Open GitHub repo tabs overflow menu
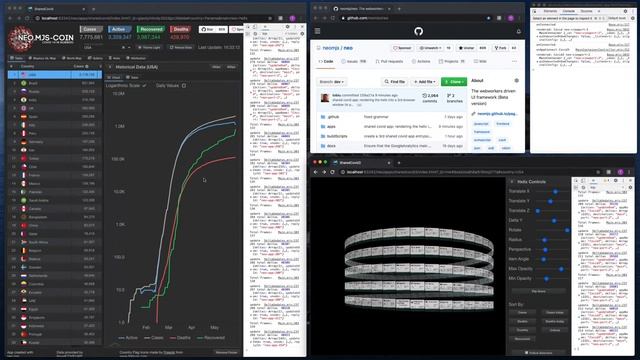Screen dimensions: 640x360 (x=514, y=61)
